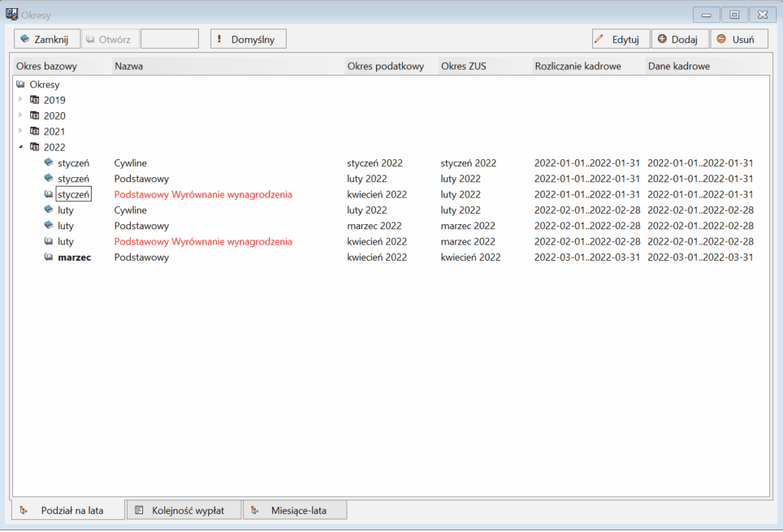Screen dimensions: 783x532
Task: Add a new period with Dodaj
Action: point(680,39)
